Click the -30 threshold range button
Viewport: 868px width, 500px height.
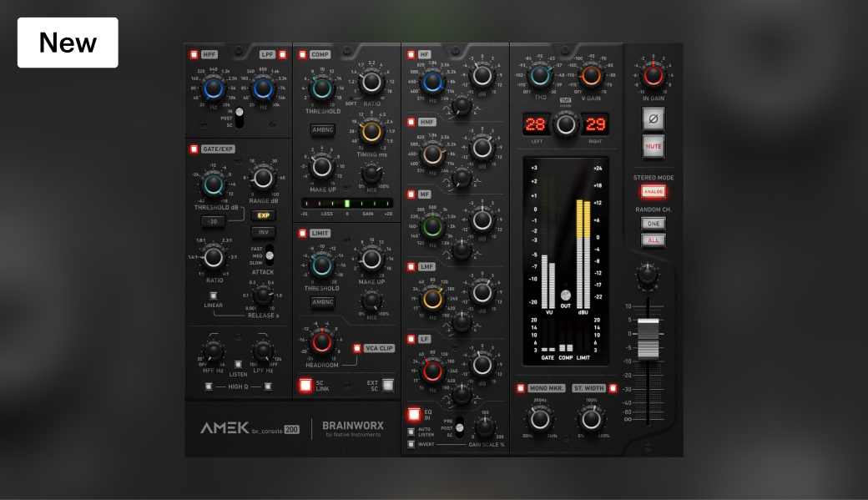[x=213, y=221]
